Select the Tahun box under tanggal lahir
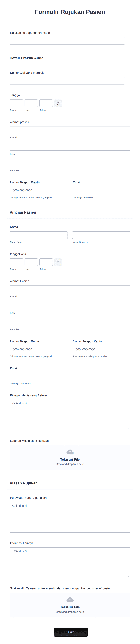 [46, 262]
